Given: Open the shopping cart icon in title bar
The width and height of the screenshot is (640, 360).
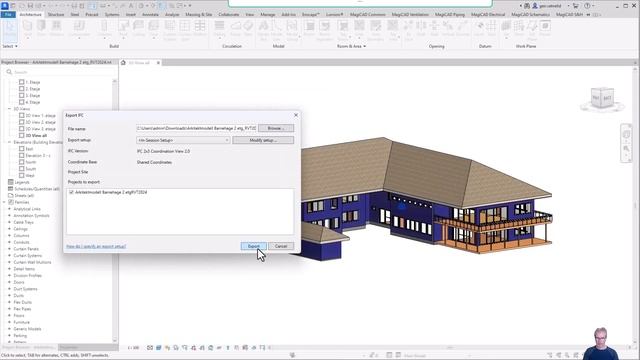Looking at the screenshot, I should coord(576,6).
